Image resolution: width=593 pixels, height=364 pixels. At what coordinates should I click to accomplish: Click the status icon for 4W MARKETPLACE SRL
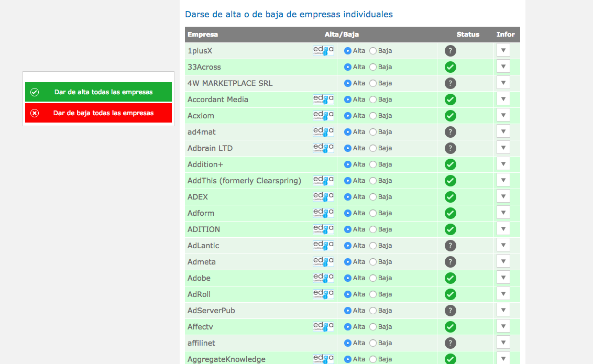(450, 83)
